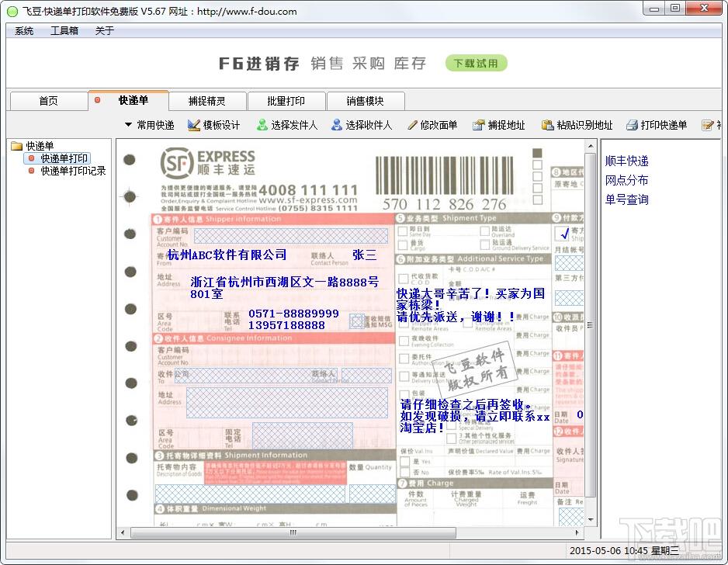Click the scroll right arrow of waybill view

pos(577,532)
